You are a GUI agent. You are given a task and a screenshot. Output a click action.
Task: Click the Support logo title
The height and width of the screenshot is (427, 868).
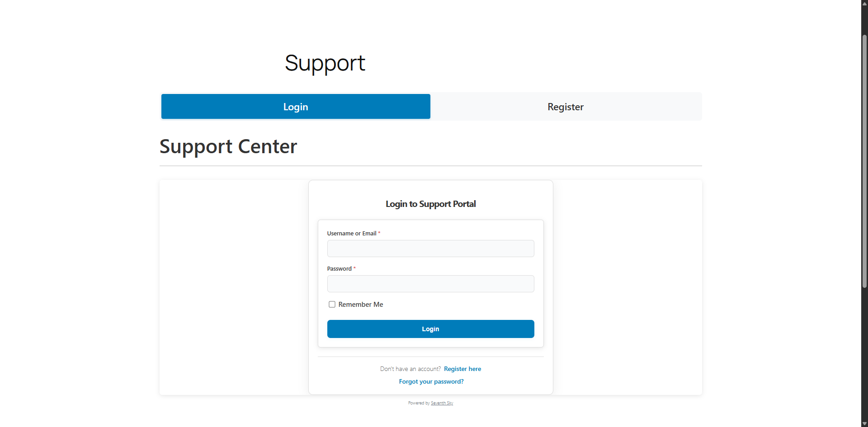pyautogui.click(x=325, y=63)
